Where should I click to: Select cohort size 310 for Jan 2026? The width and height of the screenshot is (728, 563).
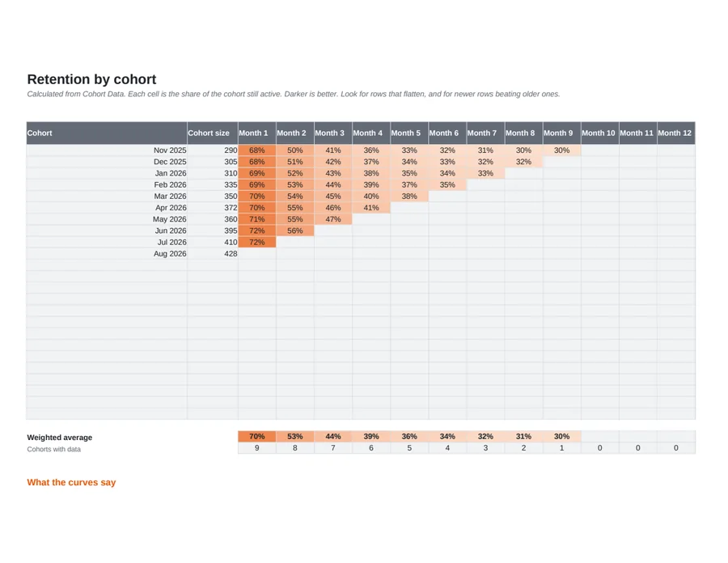coord(213,173)
